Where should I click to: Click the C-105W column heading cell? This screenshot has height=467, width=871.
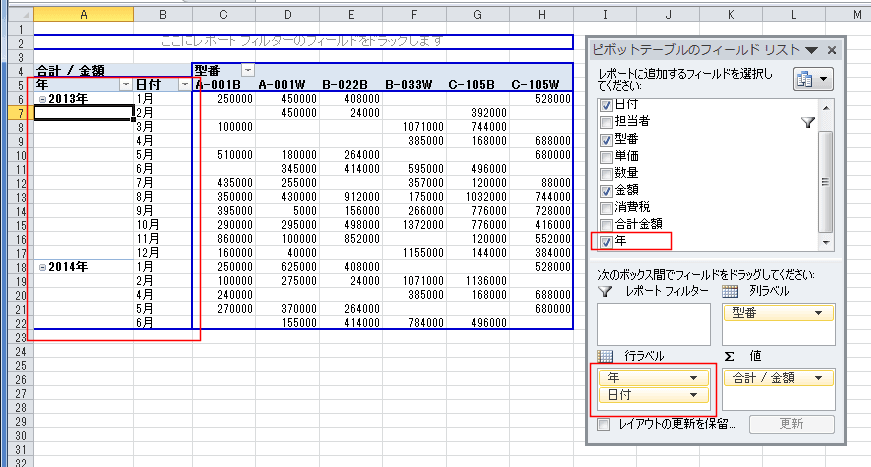click(542, 85)
